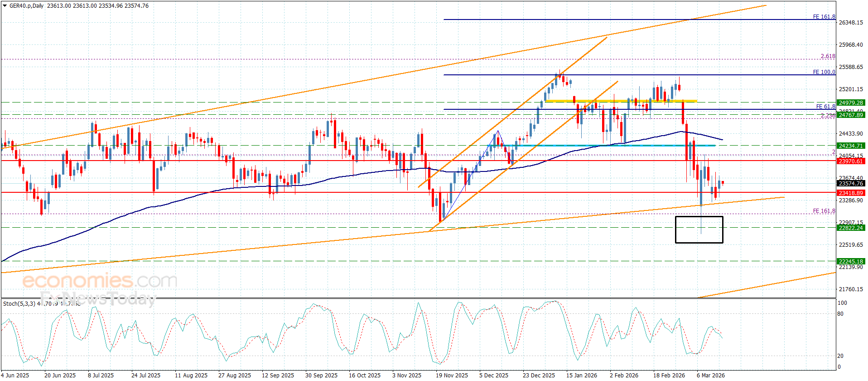Select the yellow horizontal line segment
Viewport: 868px width, 381px height.
pyautogui.click(x=621, y=101)
